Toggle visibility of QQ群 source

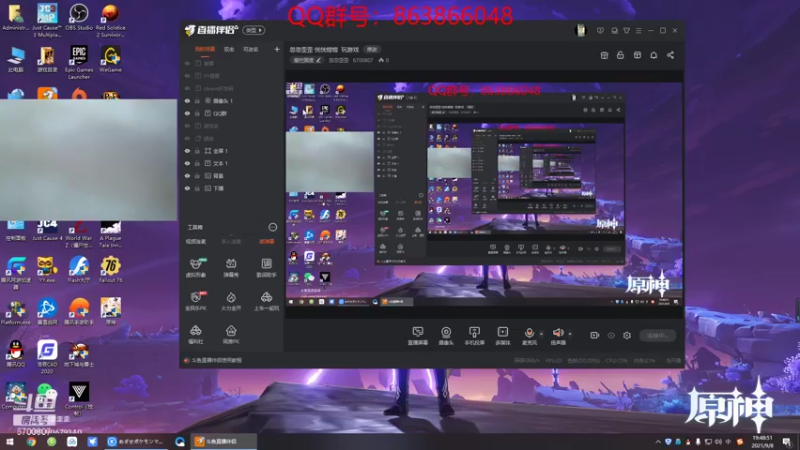tap(187, 113)
